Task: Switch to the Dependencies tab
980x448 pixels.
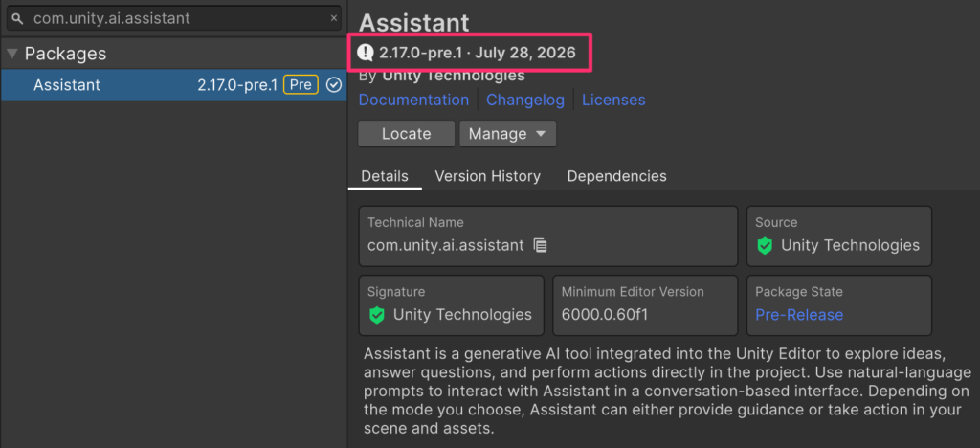Action: pyautogui.click(x=617, y=176)
